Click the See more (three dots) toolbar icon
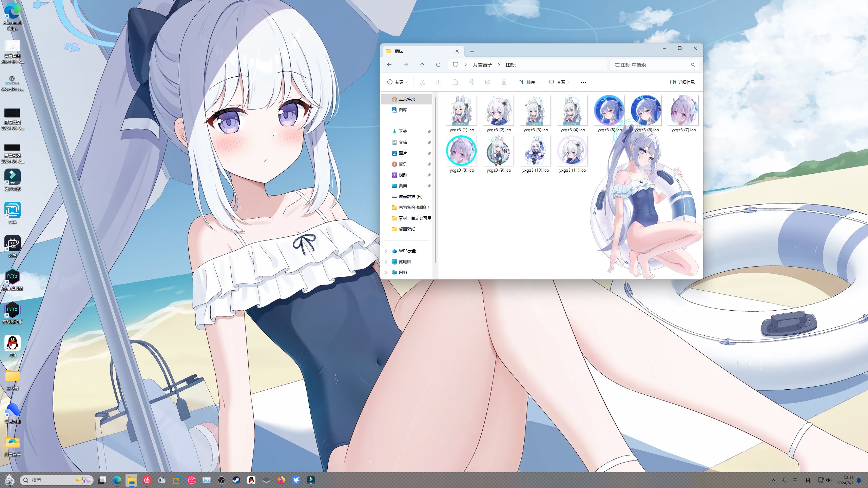 pos(583,82)
